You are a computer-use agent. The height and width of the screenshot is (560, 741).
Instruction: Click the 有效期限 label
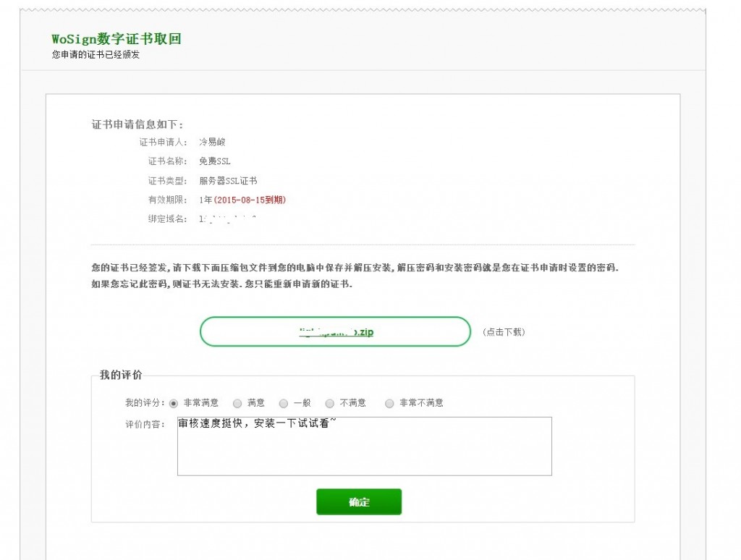168,200
